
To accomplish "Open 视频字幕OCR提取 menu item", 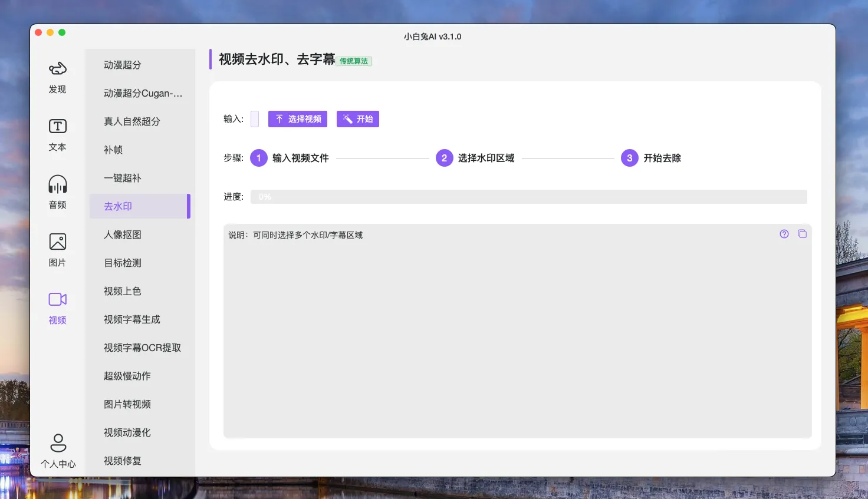I will coord(140,348).
